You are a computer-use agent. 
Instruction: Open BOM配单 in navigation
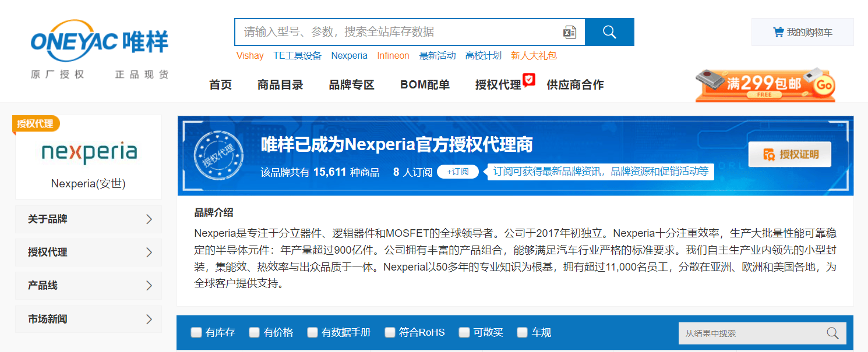425,85
